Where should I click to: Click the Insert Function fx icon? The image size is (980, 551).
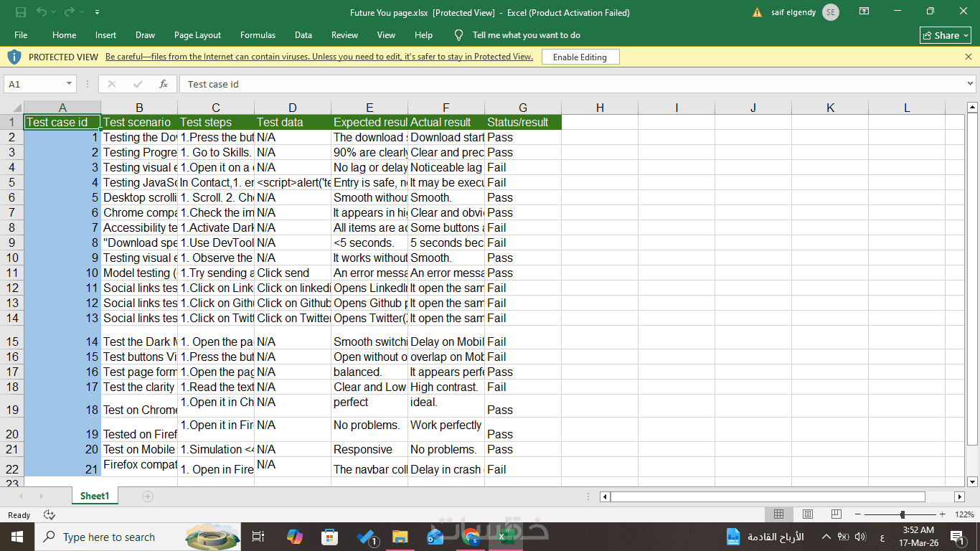[x=164, y=84]
